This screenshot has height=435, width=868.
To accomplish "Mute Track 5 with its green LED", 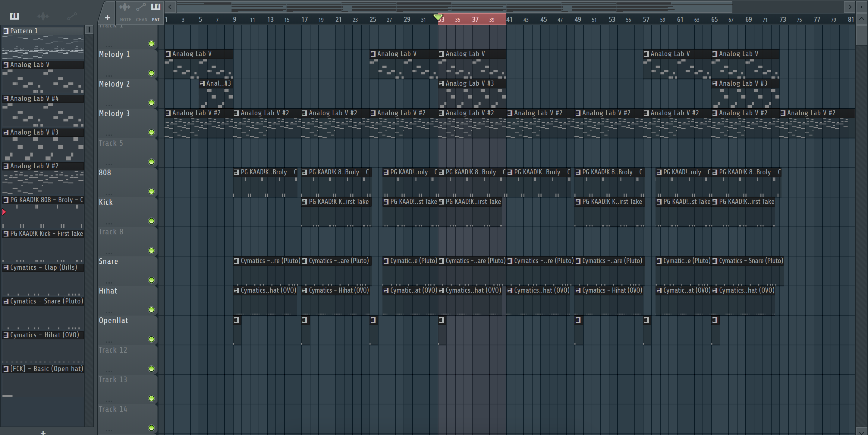I will click(x=152, y=162).
